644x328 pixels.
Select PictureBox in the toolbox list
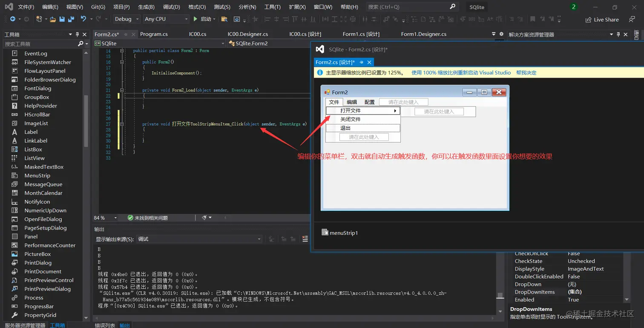point(37,254)
